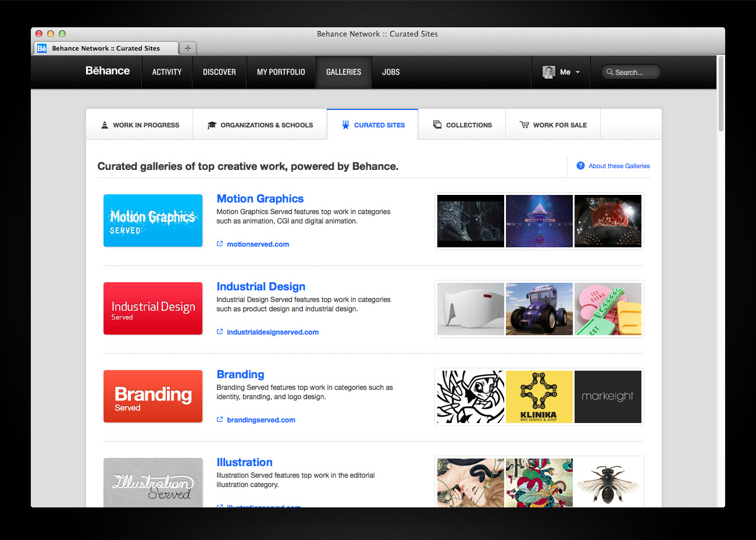Screen dimensions: 756x540
Task: Open the Illustration title link
Action: 244,462
